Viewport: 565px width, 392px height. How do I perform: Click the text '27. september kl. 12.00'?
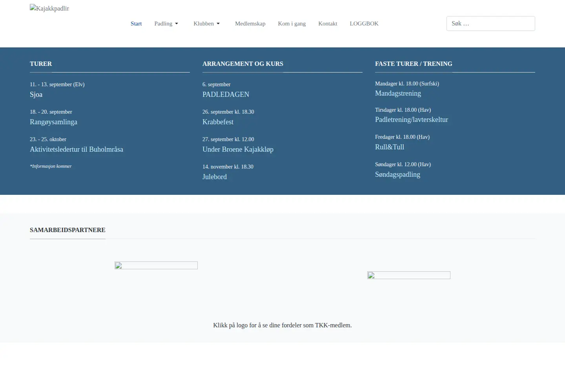tap(228, 139)
